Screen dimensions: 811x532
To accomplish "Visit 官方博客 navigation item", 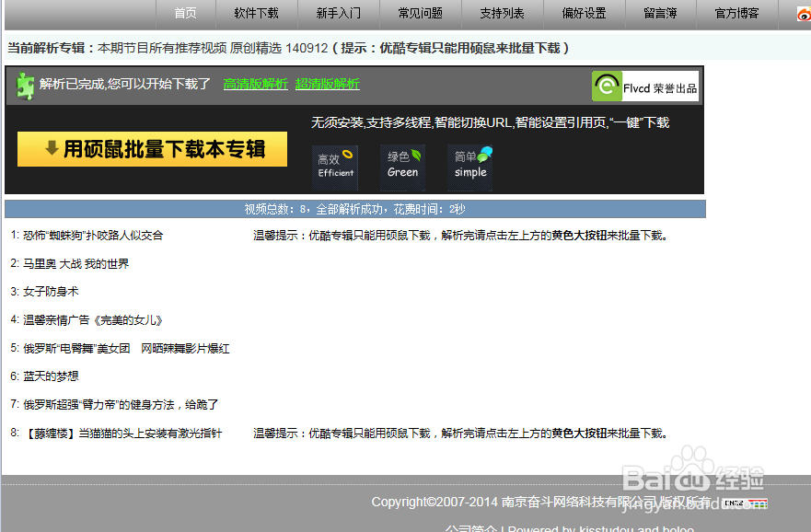I will coord(737,14).
